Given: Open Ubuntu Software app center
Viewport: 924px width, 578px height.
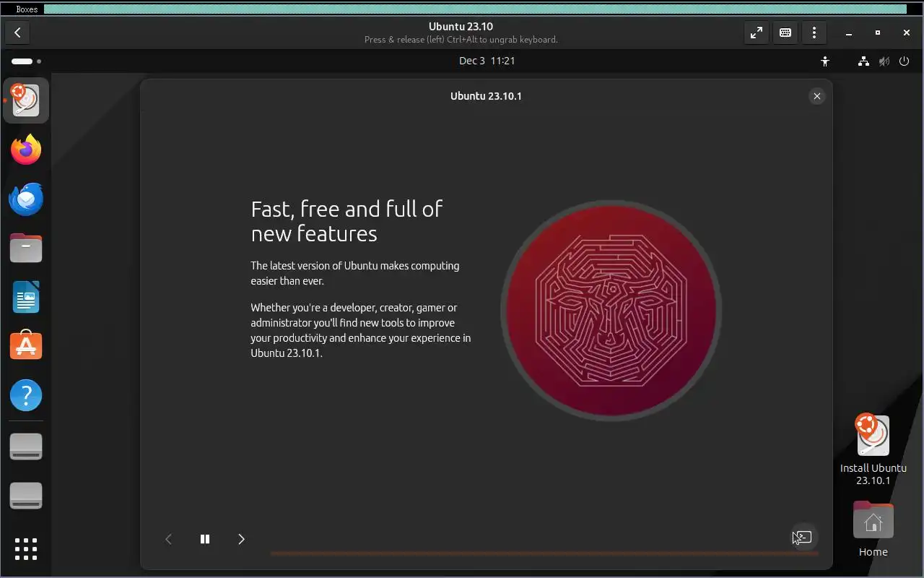Looking at the screenshot, I should point(26,346).
